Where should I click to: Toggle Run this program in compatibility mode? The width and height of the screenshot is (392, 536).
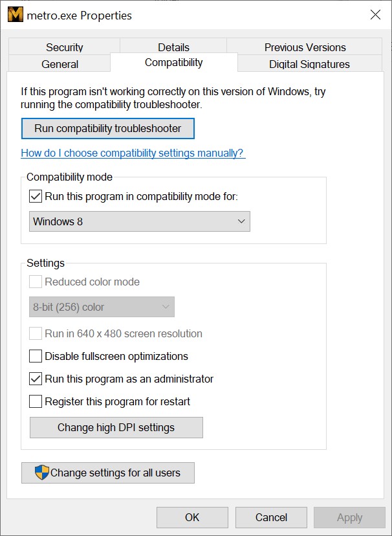pyautogui.click(x=36, y=196)
